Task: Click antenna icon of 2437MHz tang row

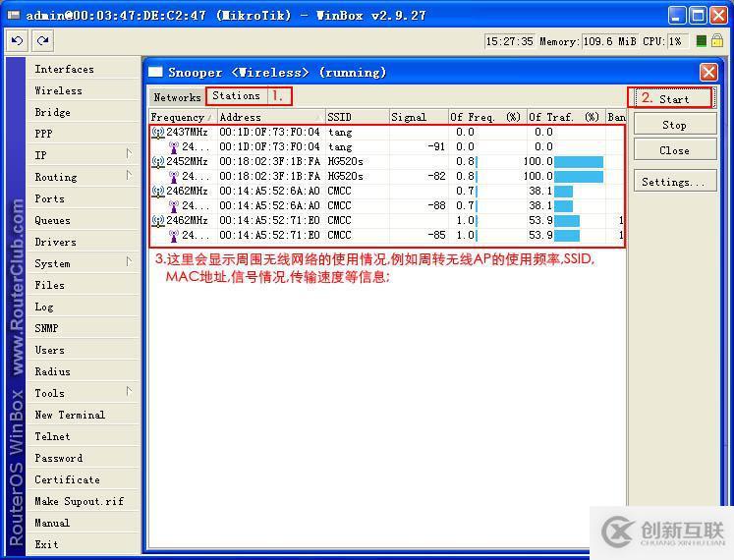Action: 158,133
